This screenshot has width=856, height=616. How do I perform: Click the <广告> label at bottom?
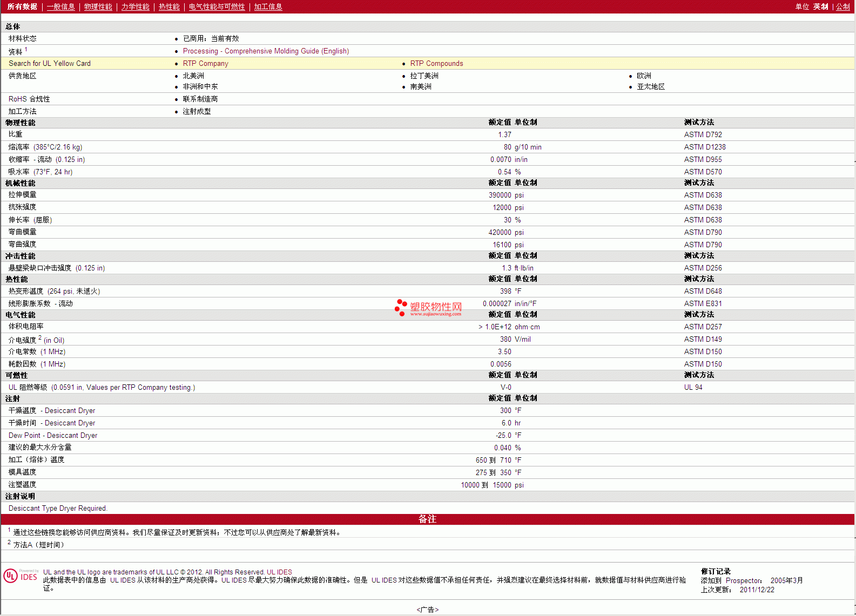click(x=428, y=610)
